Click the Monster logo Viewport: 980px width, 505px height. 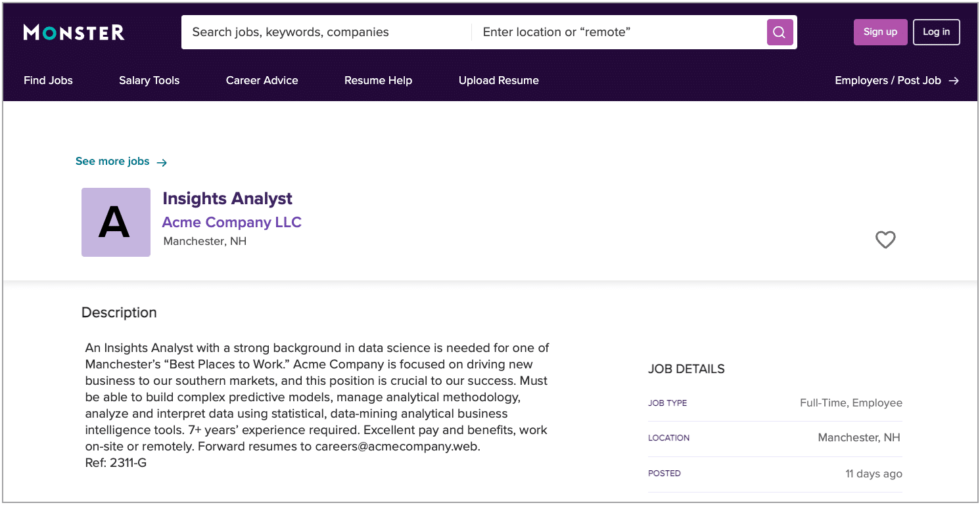pyautogui.click(x=74, y=32)
